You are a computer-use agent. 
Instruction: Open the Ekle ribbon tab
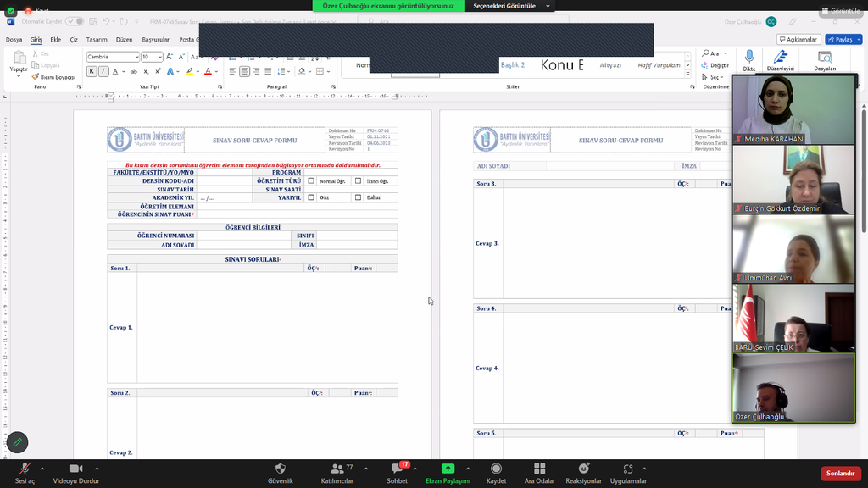click(55, 40)
